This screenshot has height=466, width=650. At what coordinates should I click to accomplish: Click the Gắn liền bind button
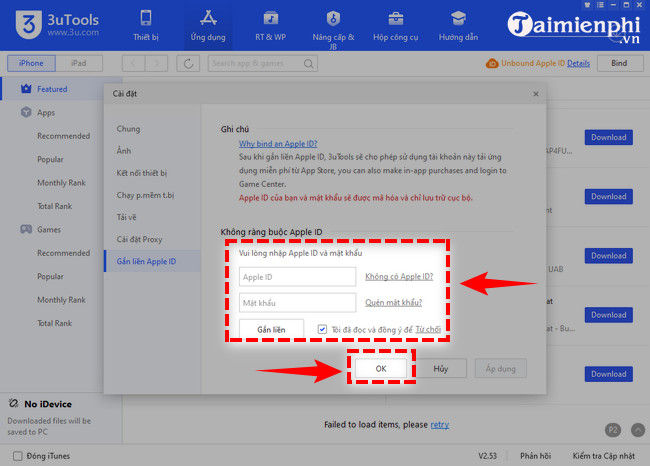tap(271, 329)
